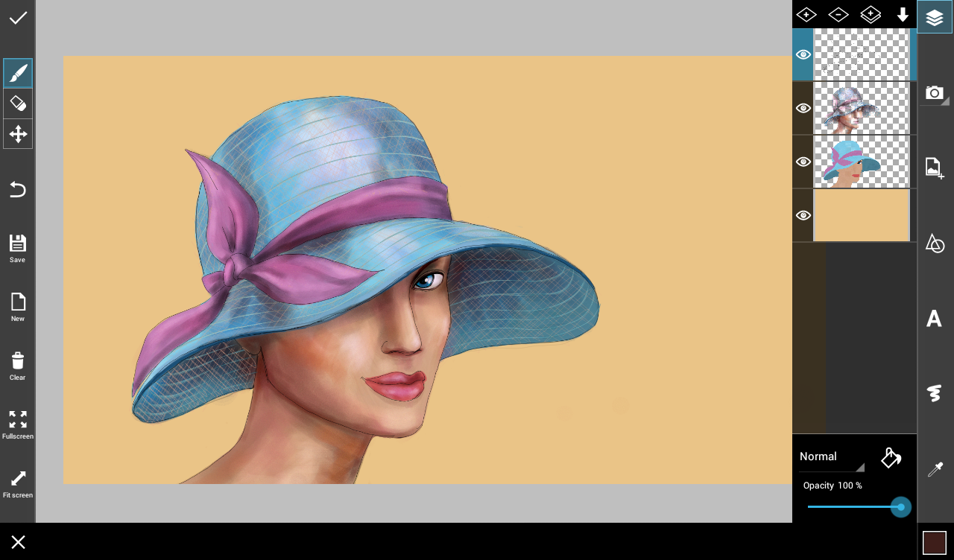Hide the shaded hat portrait layer
The width and height of the screenshot is (954, 560).
[x=803, y=108]
